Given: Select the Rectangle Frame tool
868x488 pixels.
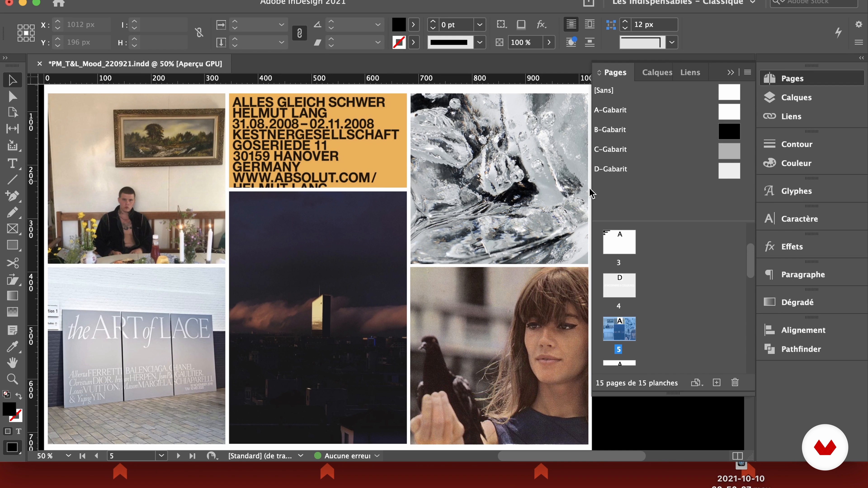Looking at the screenshot, I should [12, 229].
